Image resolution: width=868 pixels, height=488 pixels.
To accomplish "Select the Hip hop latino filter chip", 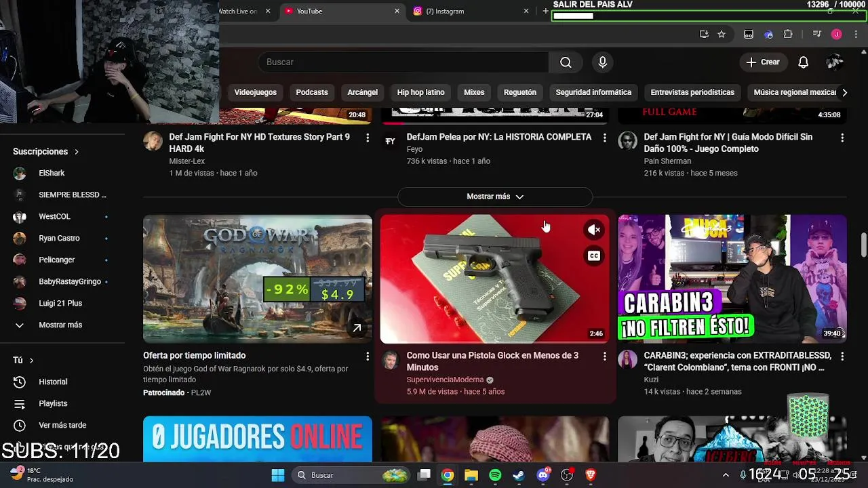I will [420, 92].
